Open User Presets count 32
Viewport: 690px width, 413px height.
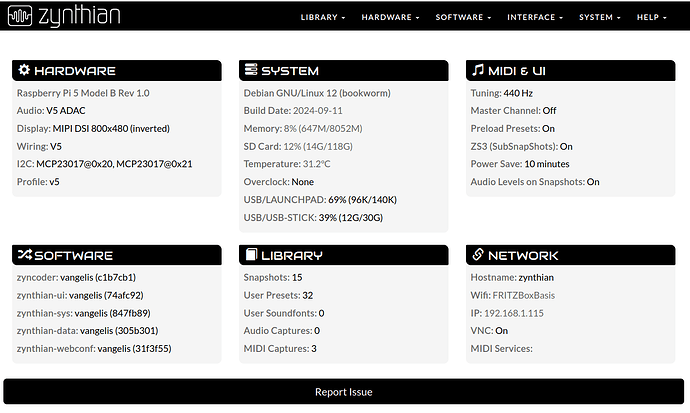pyautogui.click(x=308, y=295)
